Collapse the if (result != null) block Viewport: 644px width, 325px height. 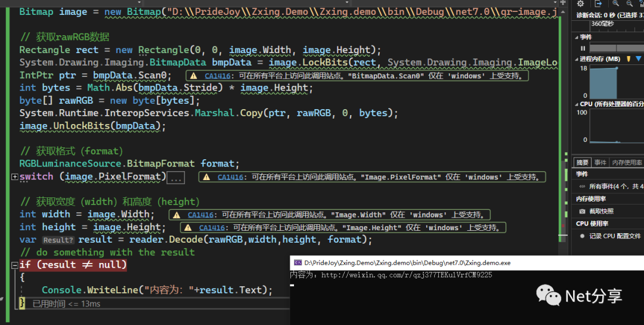(15, 265)
